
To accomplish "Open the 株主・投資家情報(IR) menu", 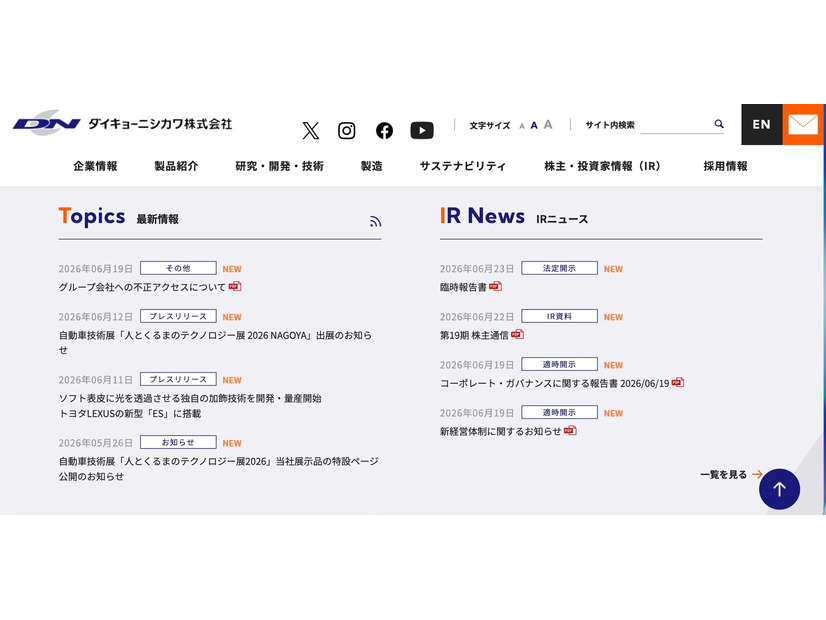I will [602, 166].
